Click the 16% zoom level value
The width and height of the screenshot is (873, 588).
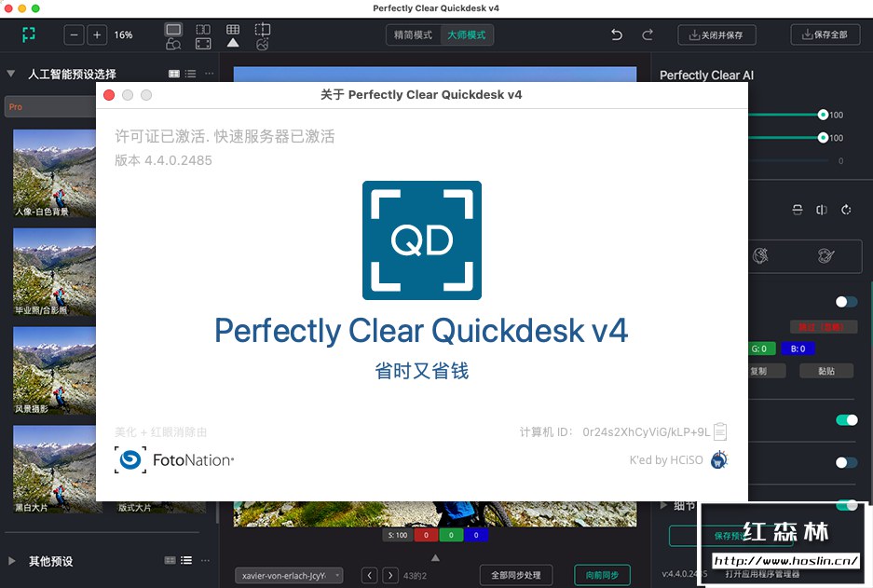coord(123,35)
